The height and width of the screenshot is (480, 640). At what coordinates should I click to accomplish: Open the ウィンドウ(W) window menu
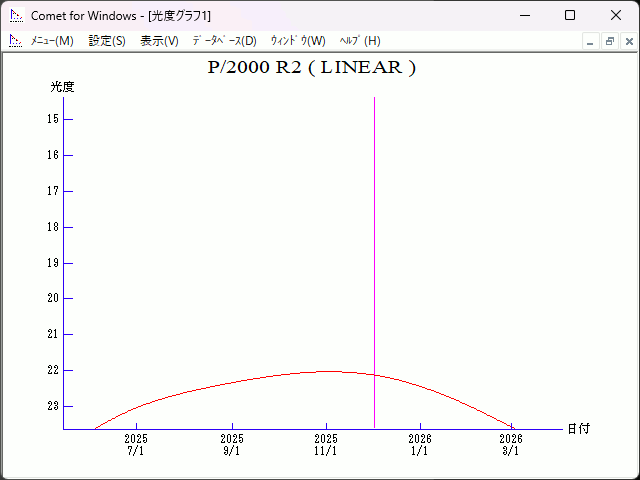click(298, 41)
